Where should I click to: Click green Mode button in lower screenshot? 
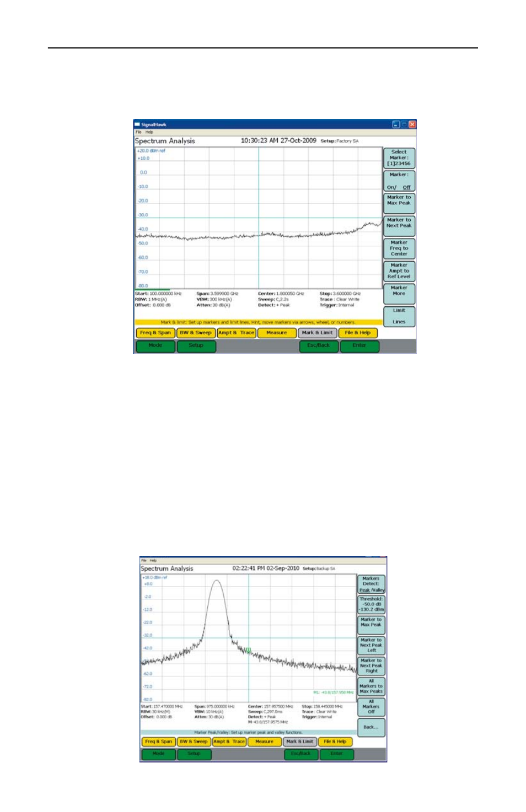pyautogui.click(x=159, y=754)
